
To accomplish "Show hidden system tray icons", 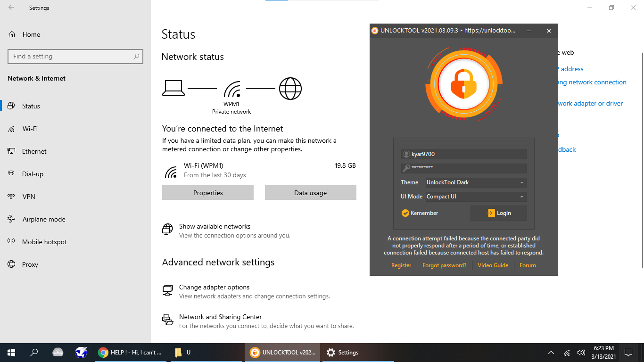I will click(551, 353).
